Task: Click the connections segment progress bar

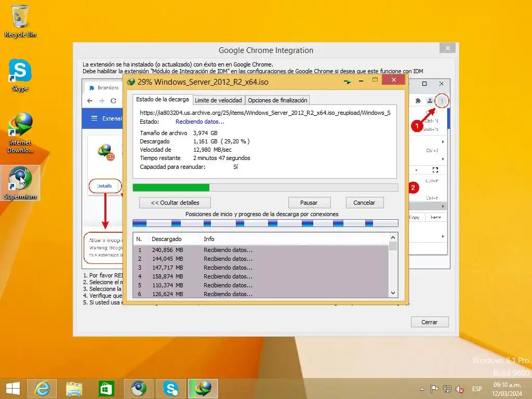Action: [265, 223]
